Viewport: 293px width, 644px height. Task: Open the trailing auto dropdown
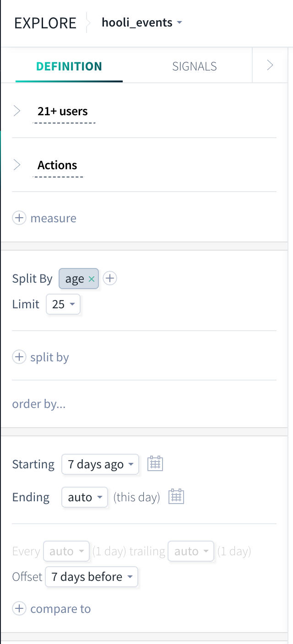pyautogui.click(x=191, y=551)
